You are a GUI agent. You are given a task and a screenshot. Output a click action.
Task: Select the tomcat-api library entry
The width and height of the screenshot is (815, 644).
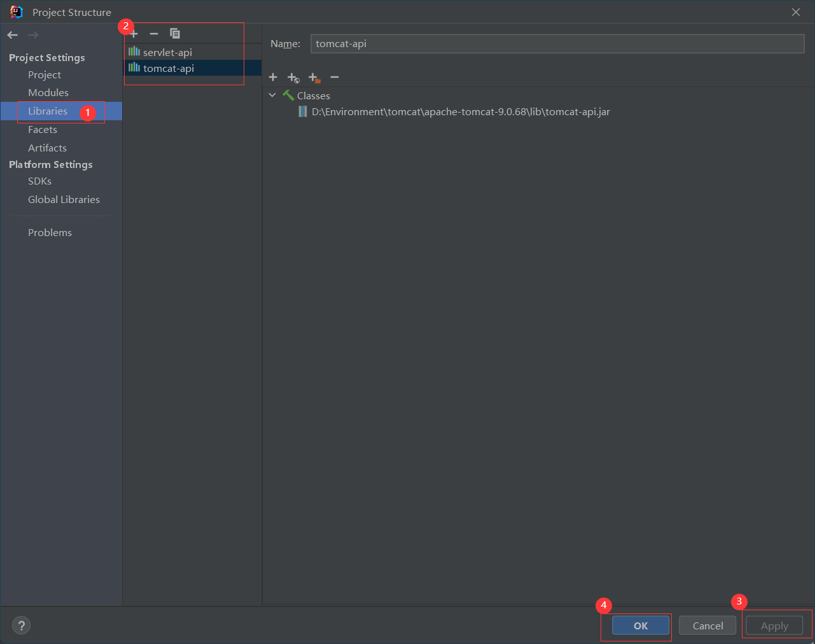[x=193, y=68]
